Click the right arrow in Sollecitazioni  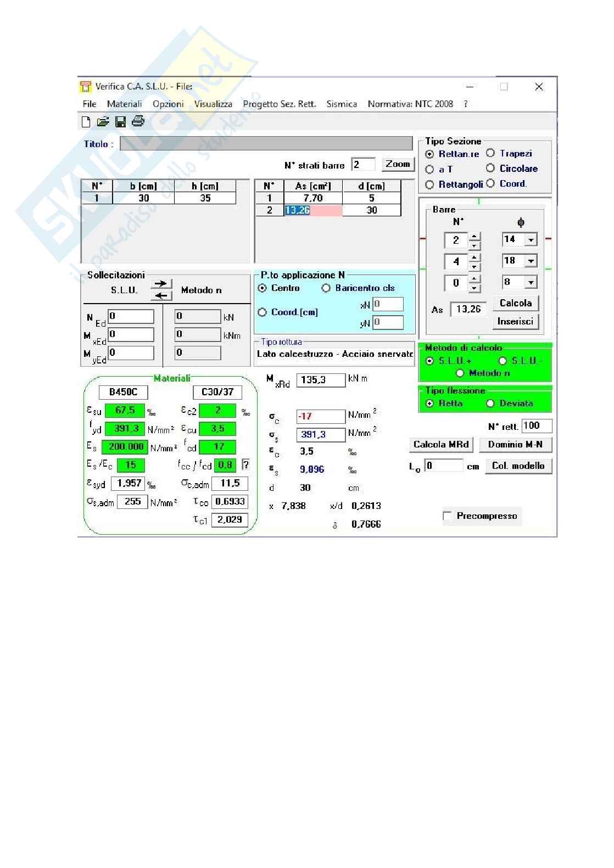point(161,284)
